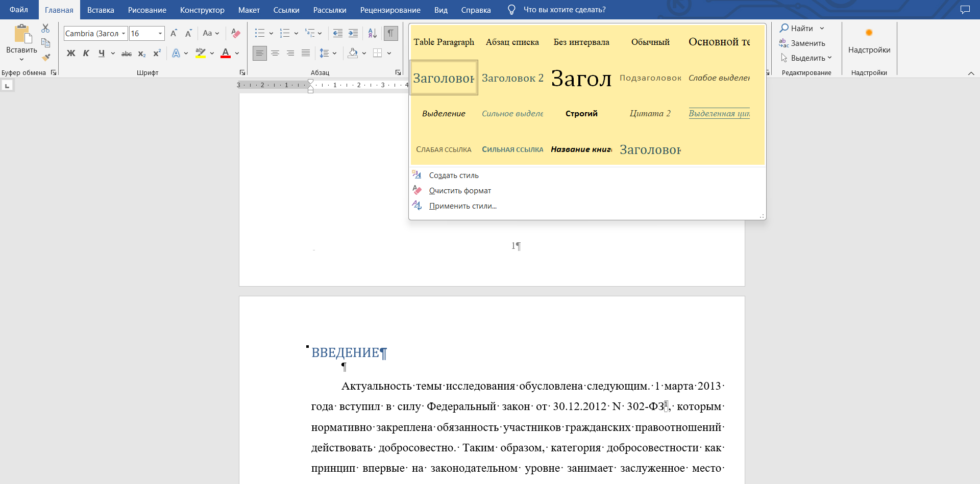Click the tab selector at ruler corner
980x484 pixels.
point(7,86)
